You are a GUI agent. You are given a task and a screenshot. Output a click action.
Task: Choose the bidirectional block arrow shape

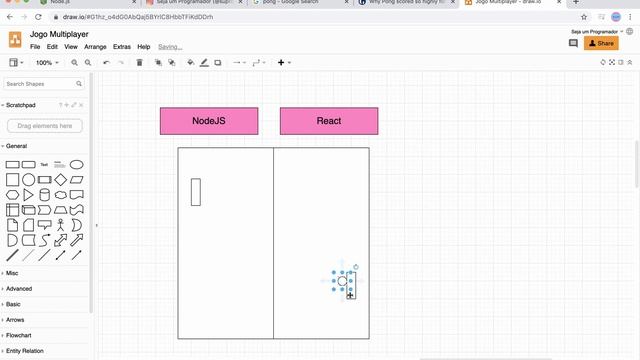point(60,240)
